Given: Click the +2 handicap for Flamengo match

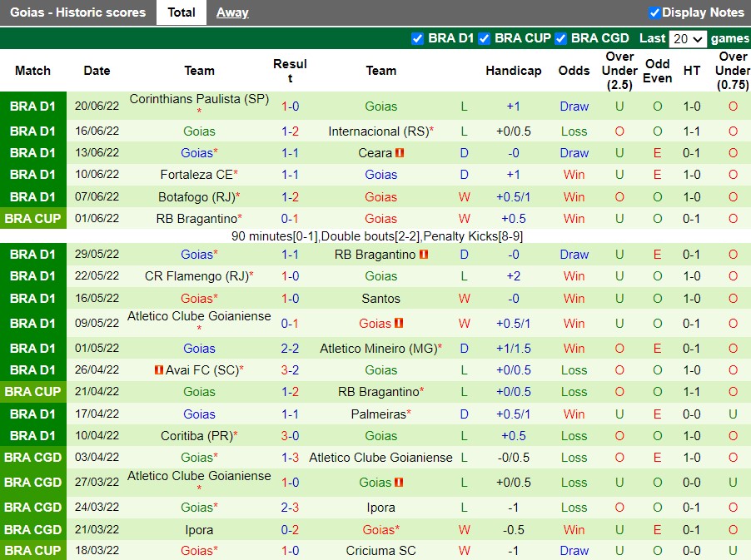Looking at the screenshot, I should click(514, 276).
